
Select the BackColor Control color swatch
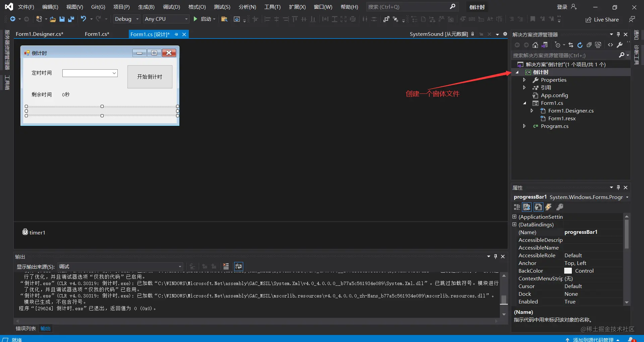(x=568, y=271)
